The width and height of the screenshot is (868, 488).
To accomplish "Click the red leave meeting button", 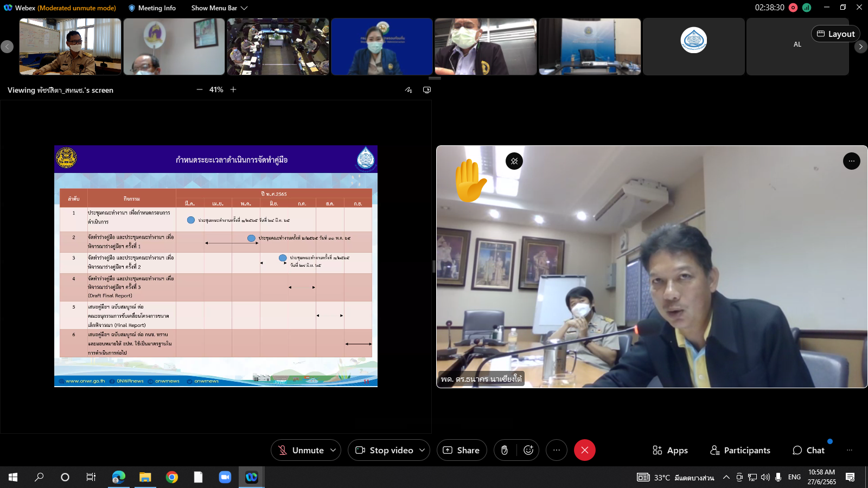I will 585,450.
